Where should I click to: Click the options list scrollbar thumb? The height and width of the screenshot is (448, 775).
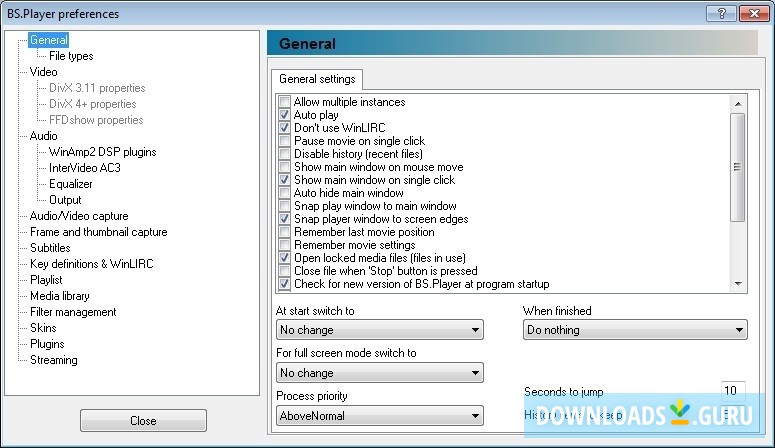[737, 167]
